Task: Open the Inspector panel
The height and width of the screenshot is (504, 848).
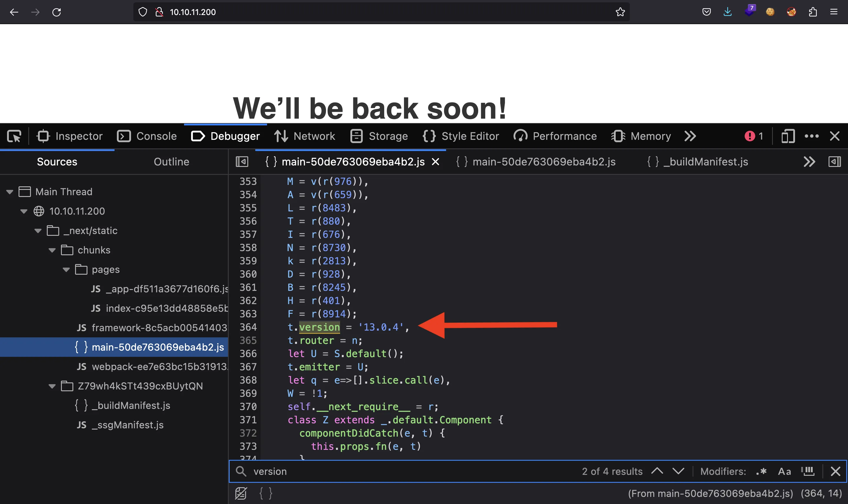Action: (x=69, y=136)
